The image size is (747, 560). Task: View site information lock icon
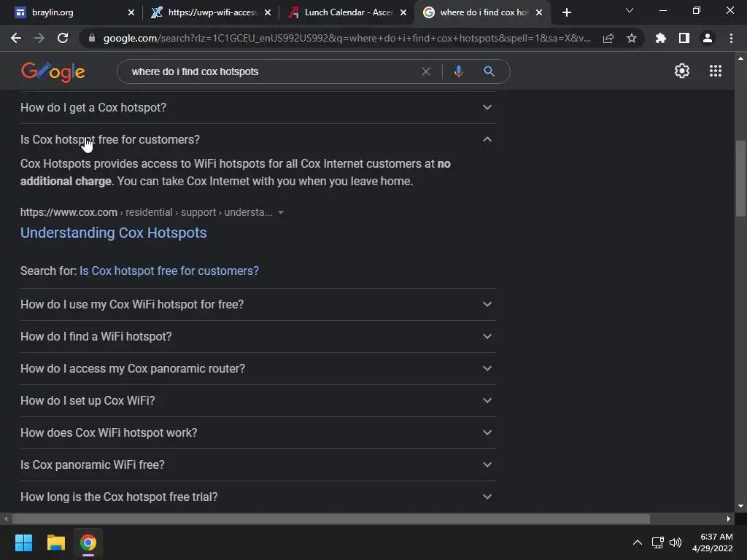pyautogui.click(x=92, y=38)
